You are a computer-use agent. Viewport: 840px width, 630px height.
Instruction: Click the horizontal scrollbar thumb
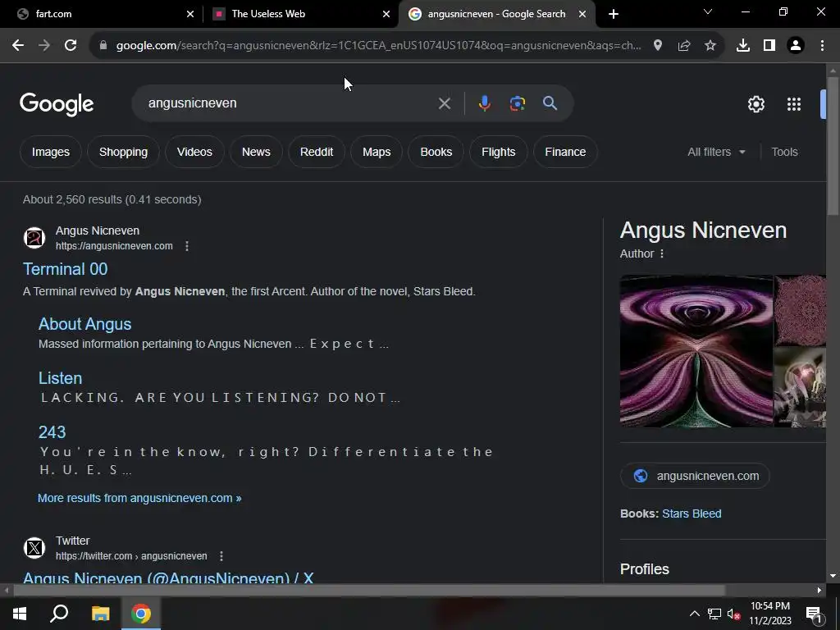[x=370, y=591]
